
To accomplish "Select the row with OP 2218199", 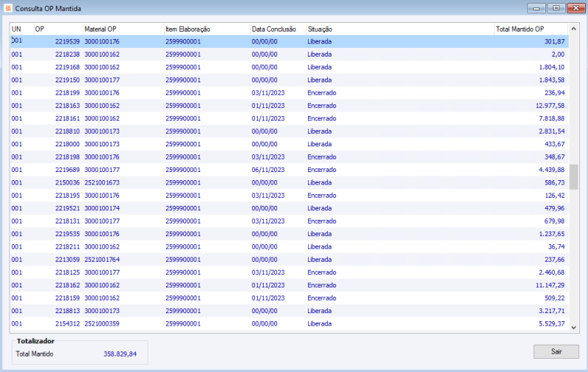I will tap(290, 93).
